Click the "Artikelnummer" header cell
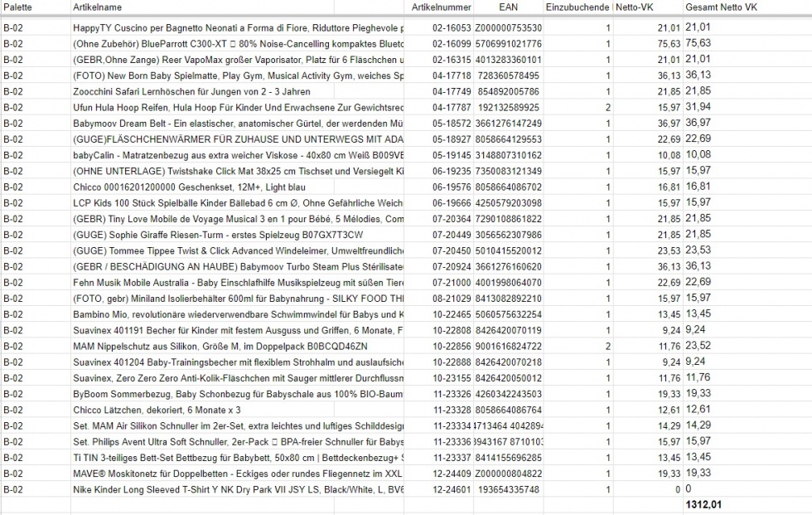The height and width of the screenshot is (515, 812). [441, 7]
